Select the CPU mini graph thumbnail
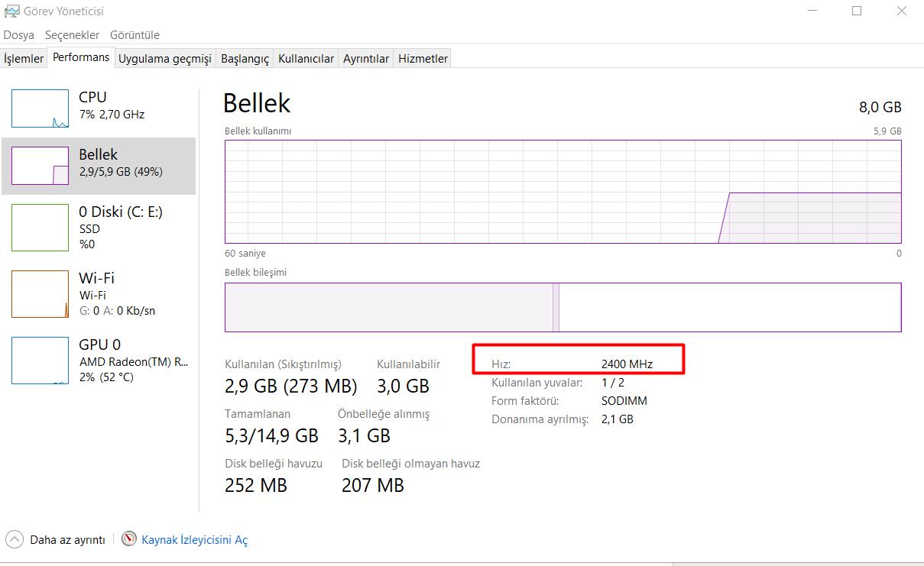The width and height of the screenshot is (924, 566). (x=40, y=108)
